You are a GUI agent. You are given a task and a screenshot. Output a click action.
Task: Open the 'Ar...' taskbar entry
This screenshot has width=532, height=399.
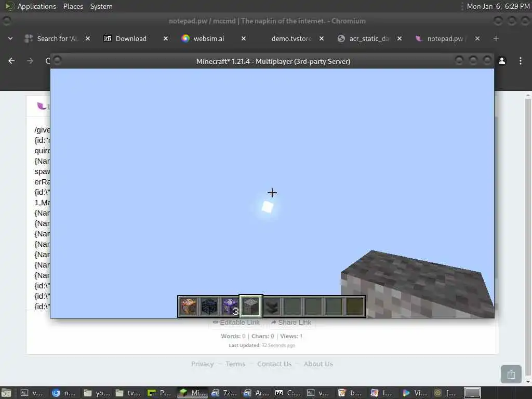coord(256,393)
